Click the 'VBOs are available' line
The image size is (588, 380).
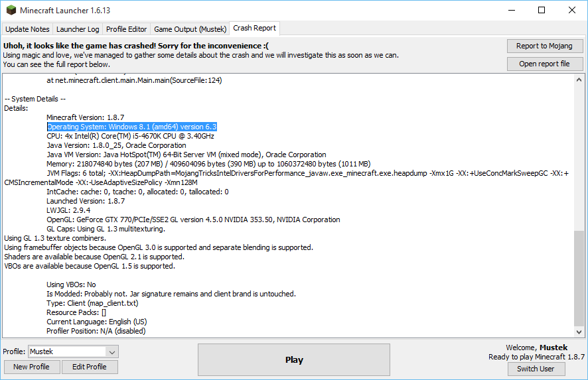pyautogui.click(x=90, y=267)
